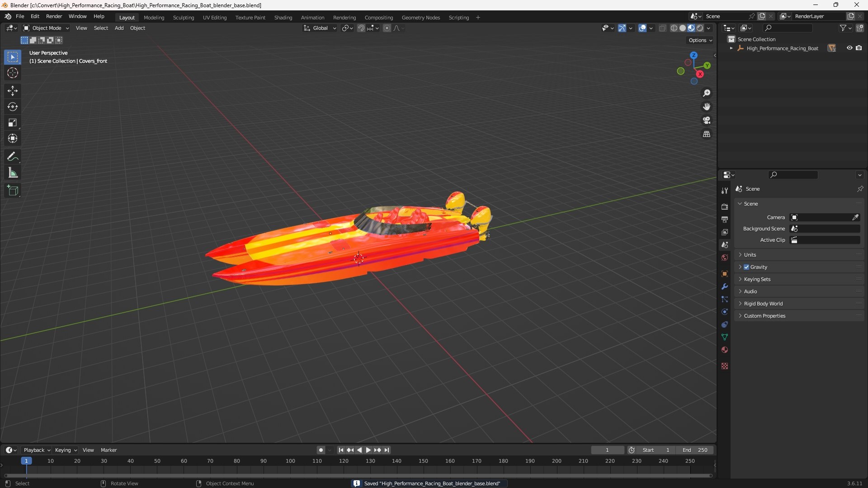Hide High_Performance_Racing_Boat with eye icon
Viewport: 868px width, 488px height.
pos(849,48)
